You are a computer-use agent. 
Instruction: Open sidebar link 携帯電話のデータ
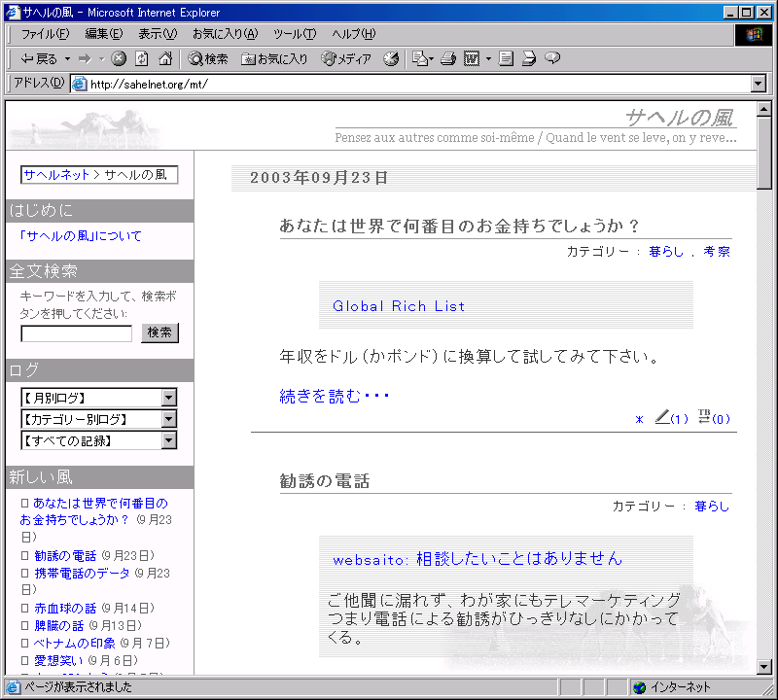pos(82,573)
